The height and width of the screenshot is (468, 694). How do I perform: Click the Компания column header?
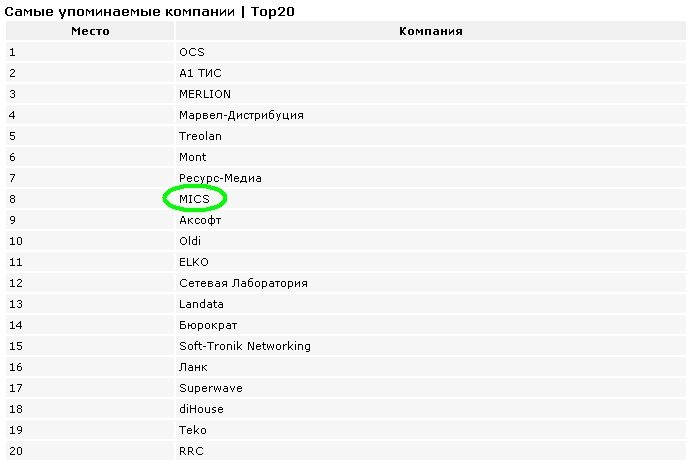[431, 31]
